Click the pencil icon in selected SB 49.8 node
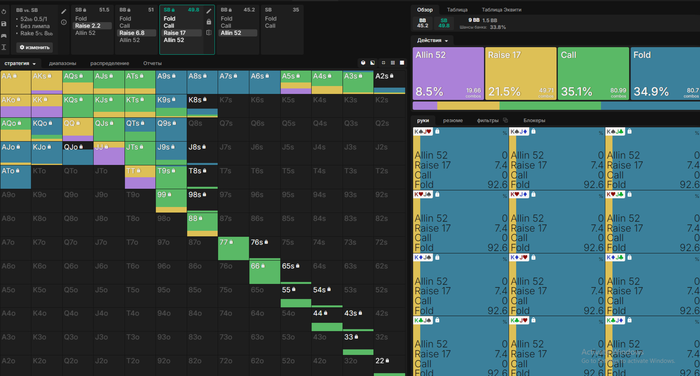 coord(208,12)
